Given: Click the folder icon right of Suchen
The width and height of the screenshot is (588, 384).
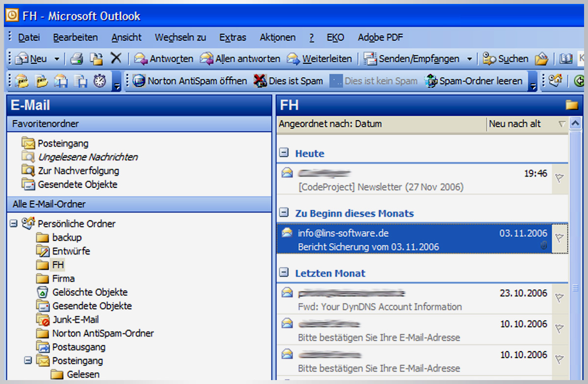Looking at the screenshot, I should point(541,59).
